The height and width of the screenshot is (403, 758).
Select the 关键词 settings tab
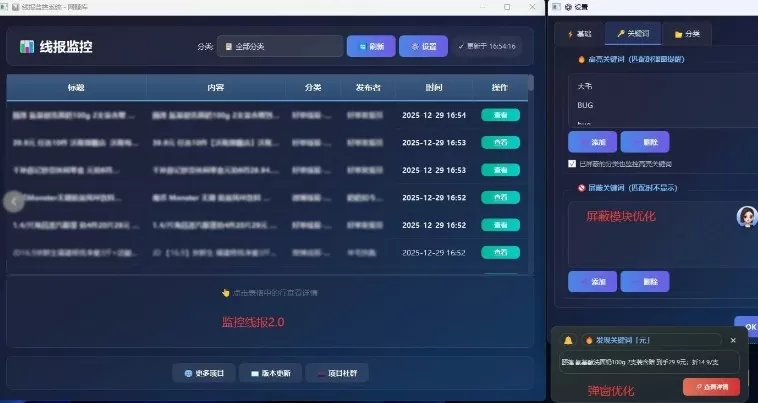(633, 33)
